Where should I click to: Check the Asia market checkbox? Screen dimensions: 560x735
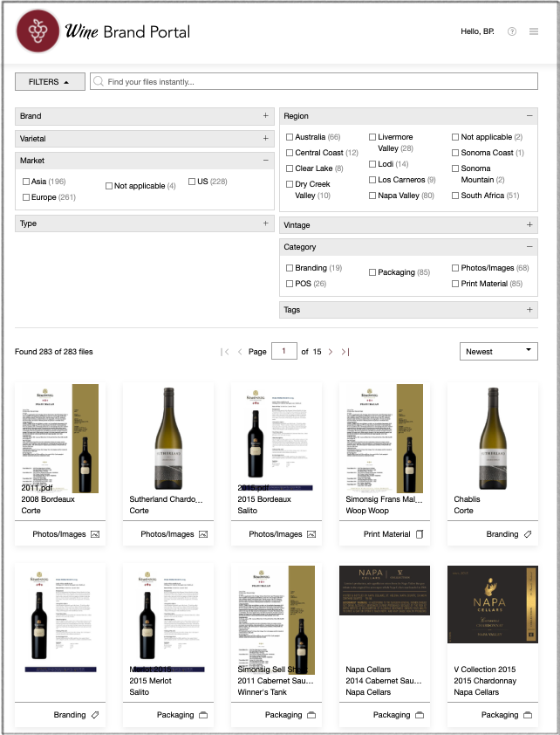pos(26,182)
